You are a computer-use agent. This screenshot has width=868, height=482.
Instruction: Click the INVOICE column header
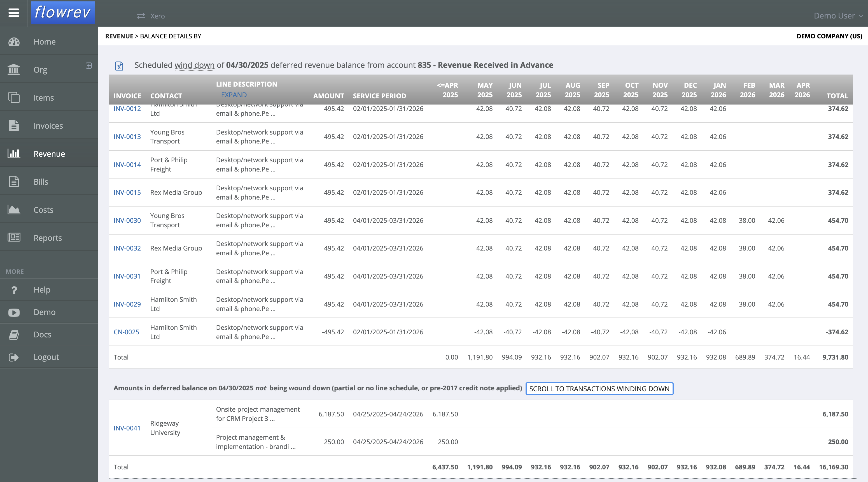click(127, 96)
